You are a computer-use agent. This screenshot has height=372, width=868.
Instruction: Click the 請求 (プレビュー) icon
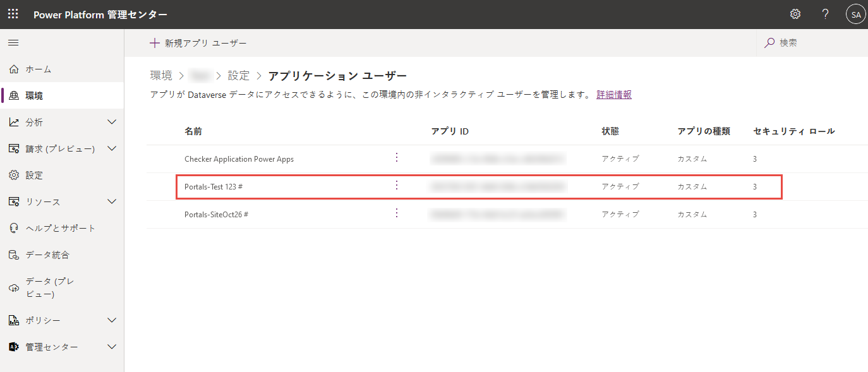click(x=14, y=148)
